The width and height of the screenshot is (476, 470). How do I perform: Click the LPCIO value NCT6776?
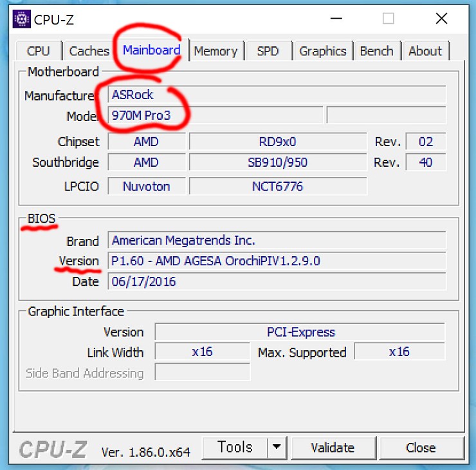tap(278, 186)
